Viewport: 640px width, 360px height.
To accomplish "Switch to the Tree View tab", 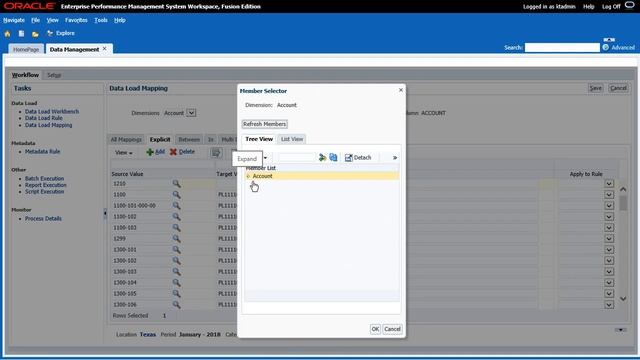I will (x=259, y=139).
